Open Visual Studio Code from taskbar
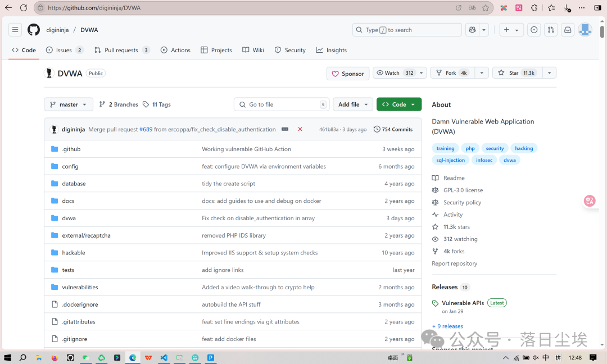 (x=164, y=358)
